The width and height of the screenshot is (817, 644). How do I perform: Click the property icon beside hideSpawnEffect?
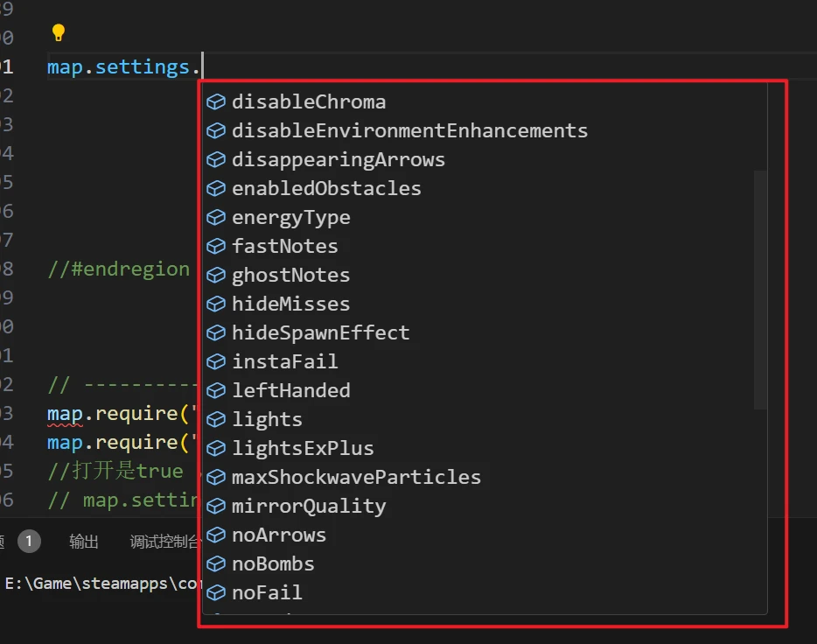tap(216, 333)
